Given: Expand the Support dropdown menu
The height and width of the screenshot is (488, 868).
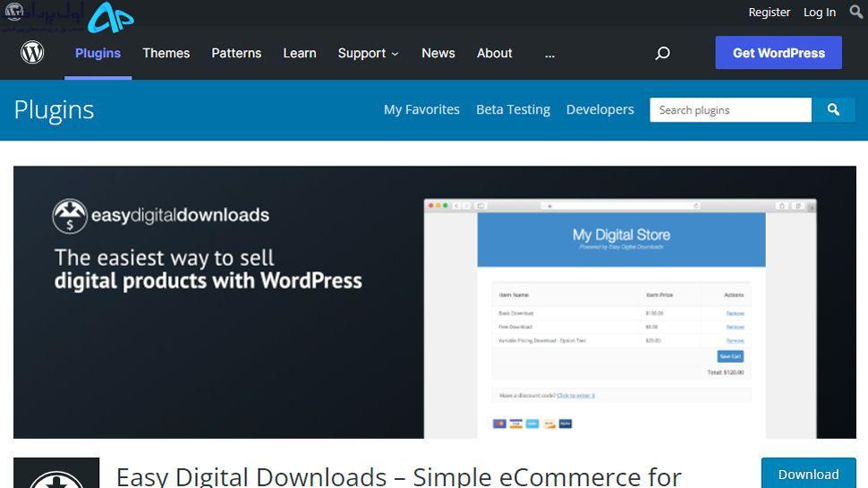Looking at the screenshot, I should [x=368, y=53].
